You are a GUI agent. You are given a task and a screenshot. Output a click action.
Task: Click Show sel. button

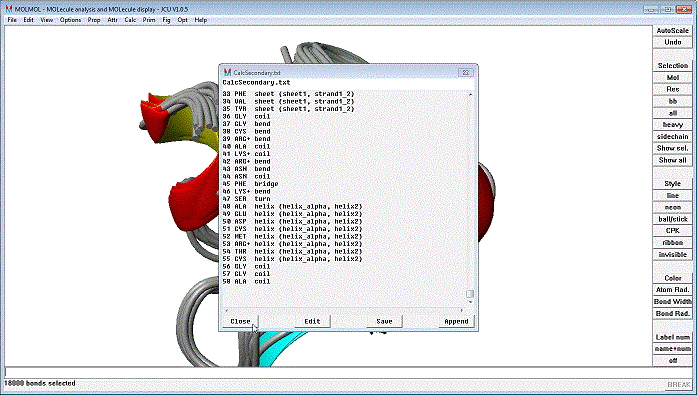click(x=673, y=148)
